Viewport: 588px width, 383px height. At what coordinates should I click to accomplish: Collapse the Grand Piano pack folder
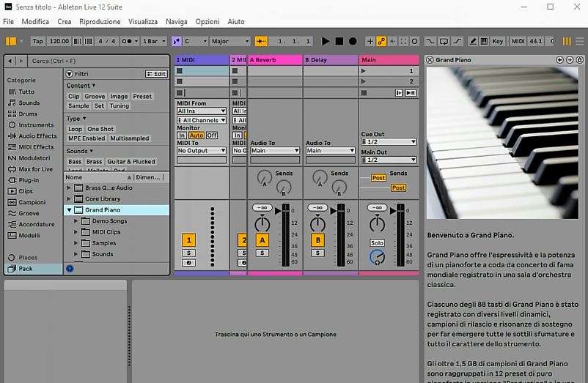pyautogui.click(x=70, y=210)
